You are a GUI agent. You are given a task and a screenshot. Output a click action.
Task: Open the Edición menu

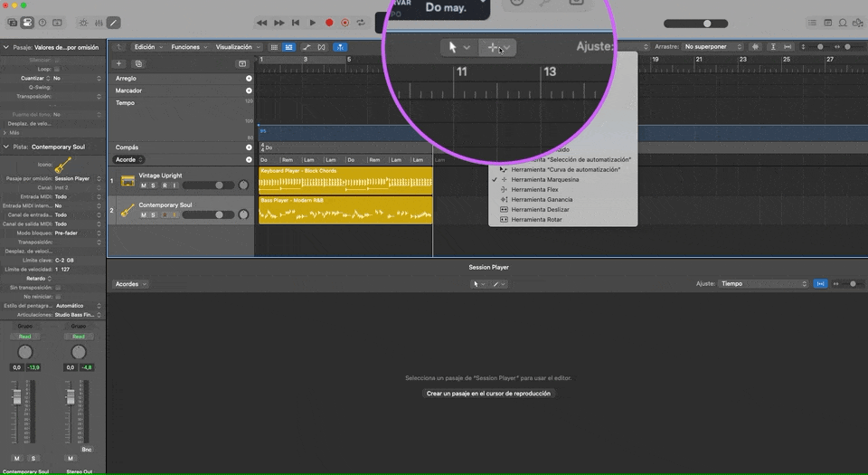point(148,47)
